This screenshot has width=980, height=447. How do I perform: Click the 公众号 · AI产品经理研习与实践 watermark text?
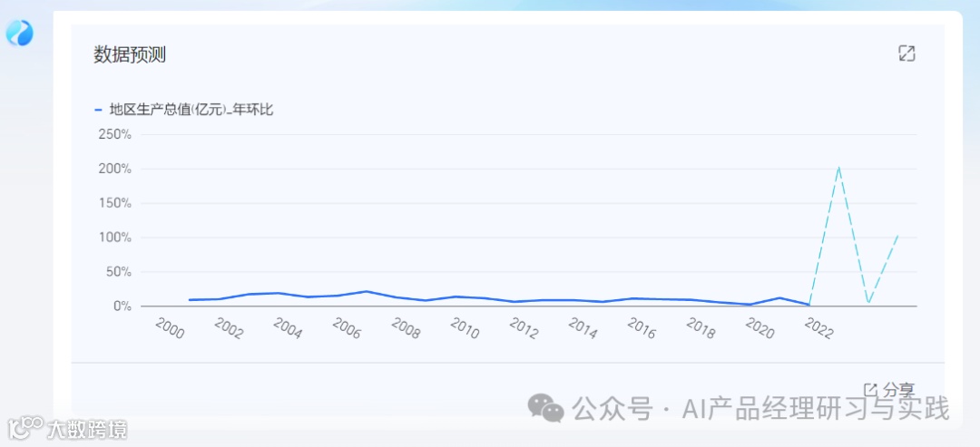pyautogui.click(x=760, y=409)
